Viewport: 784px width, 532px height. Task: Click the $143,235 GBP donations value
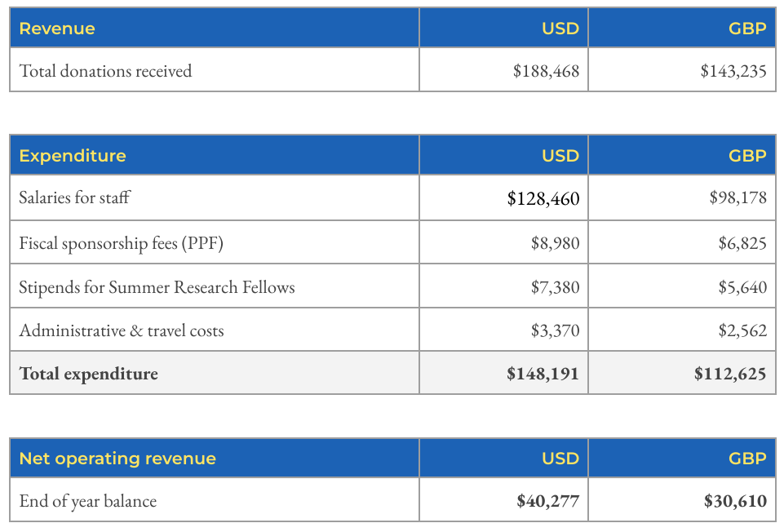coord(733,71)
